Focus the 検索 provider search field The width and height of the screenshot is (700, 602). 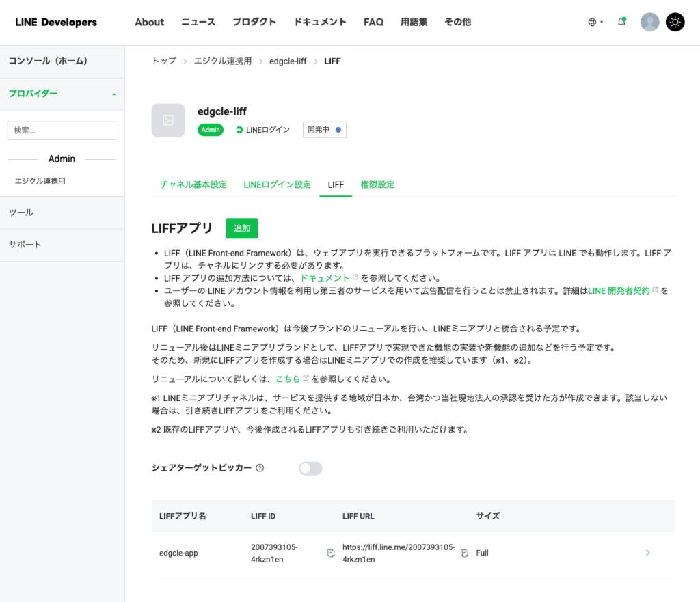[x=62, y=131]
